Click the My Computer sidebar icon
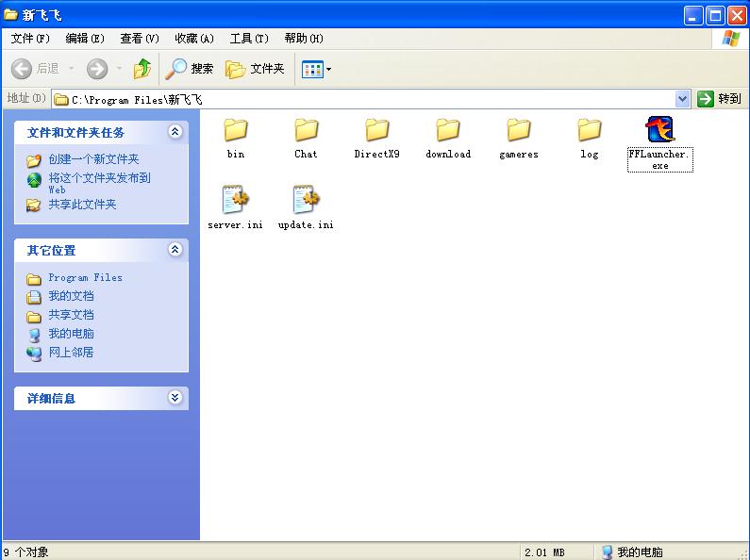The height and width of the screenshot is (560, 750). pyautogui.click(x=34, y=335)
